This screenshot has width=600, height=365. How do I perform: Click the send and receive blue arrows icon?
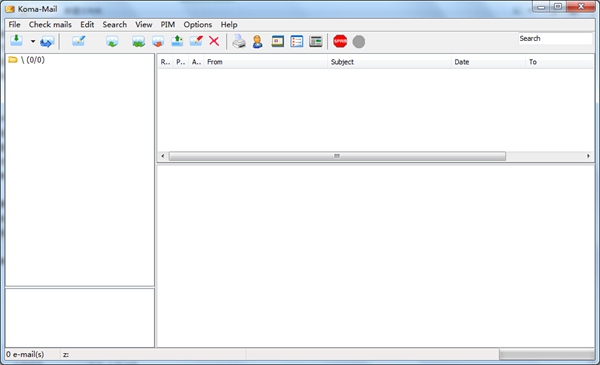click(x=47, y=41)
